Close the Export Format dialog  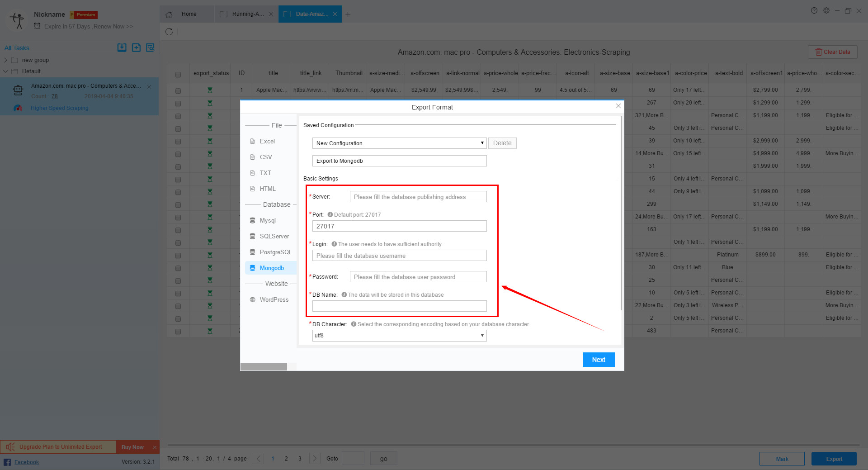618,106
